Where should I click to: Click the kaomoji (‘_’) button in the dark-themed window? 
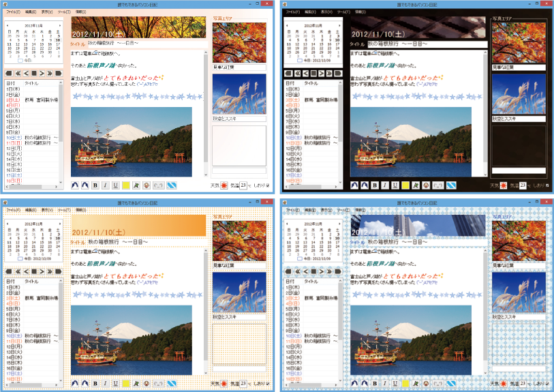click(437, 185)
